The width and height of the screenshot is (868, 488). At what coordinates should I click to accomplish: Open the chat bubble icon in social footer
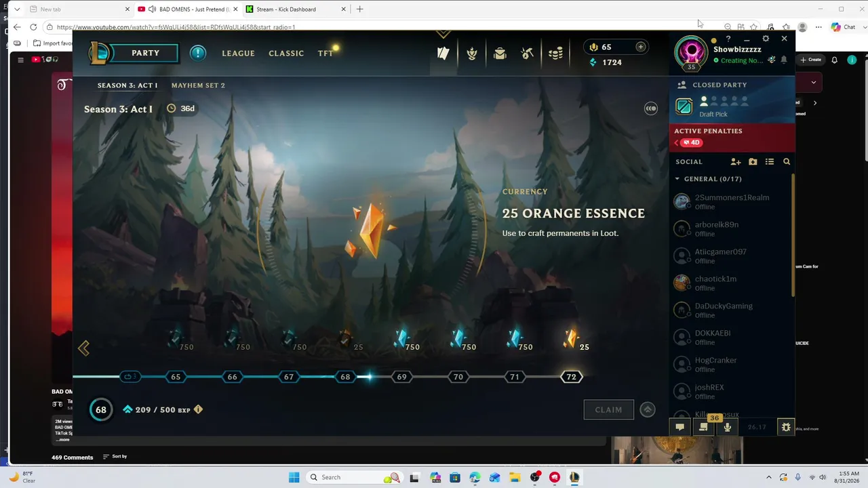pos(679,427)
